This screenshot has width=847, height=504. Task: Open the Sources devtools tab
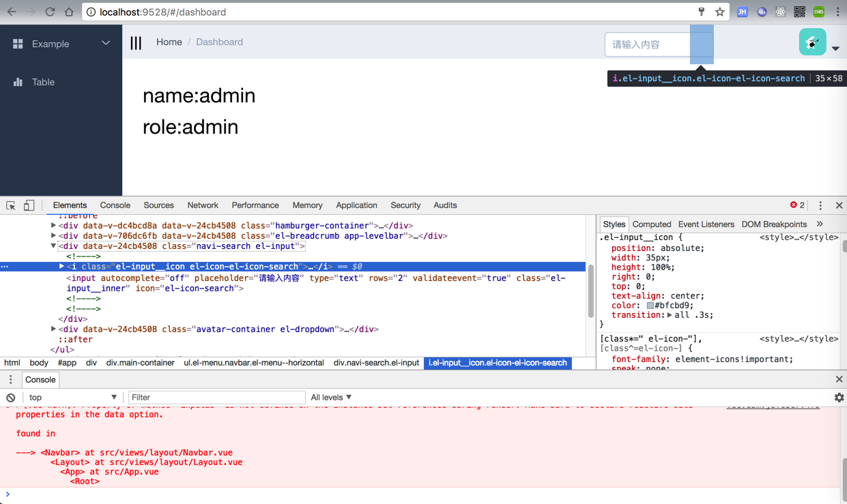pyautogui.click(x=159, y=205)
